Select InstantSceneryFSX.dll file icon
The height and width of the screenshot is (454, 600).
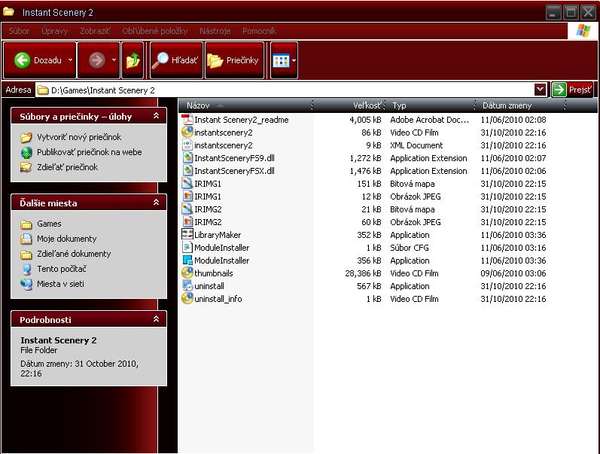187,171
